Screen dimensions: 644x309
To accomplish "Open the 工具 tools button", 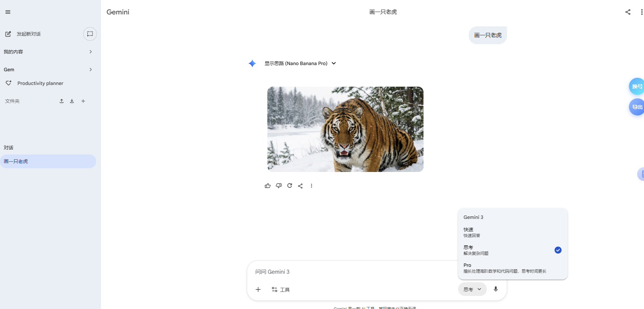I will tap(281, 289).
